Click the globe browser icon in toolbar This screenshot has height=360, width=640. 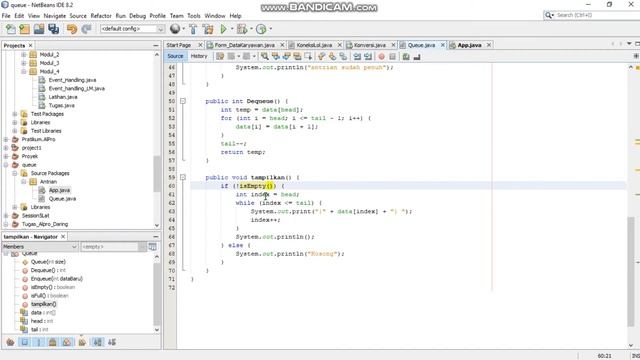point(175,29)
